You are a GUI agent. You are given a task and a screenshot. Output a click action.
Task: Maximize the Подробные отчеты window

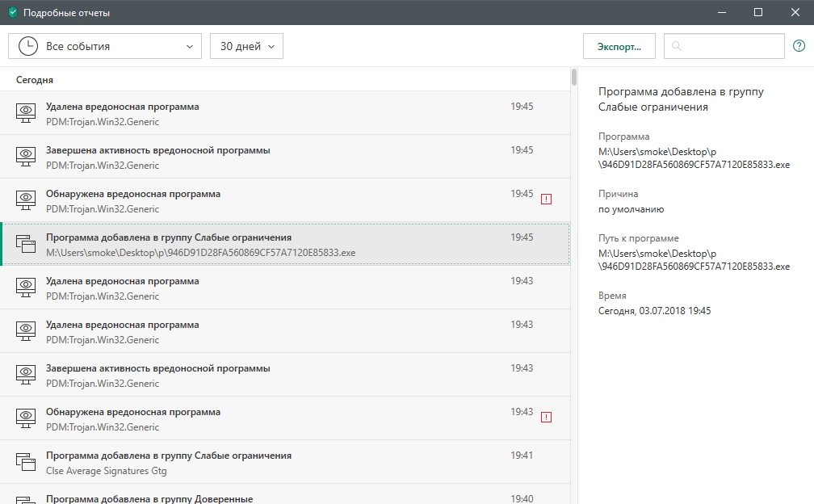tap(758, 12)
